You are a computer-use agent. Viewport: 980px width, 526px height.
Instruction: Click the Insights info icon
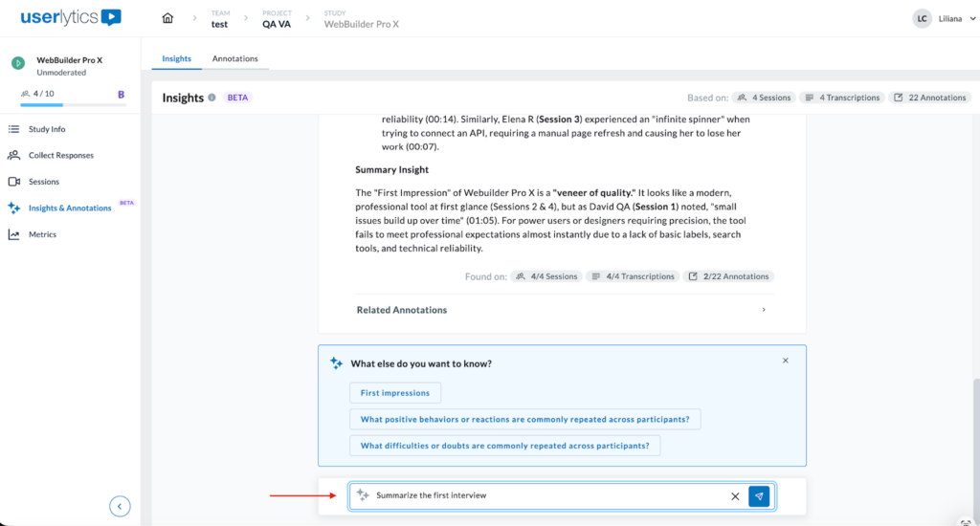tap(212, 98)
